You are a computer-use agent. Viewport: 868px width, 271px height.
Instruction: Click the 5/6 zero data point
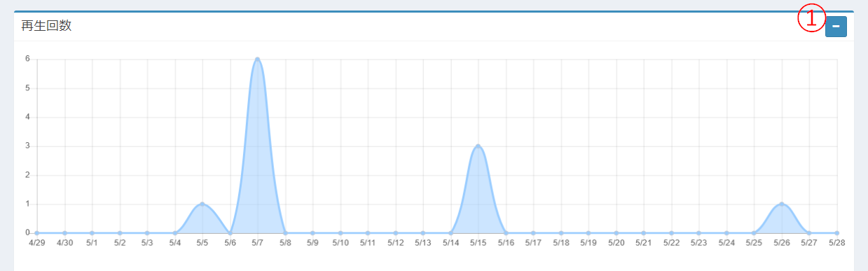(x=230, y=232)
